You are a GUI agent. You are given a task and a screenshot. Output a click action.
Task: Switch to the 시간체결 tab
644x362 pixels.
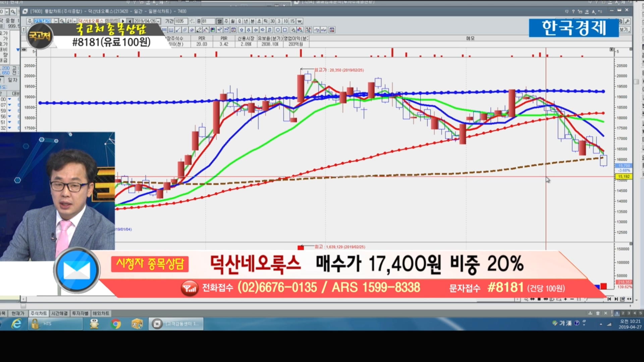pyautogui.click(x=59, y=313)
